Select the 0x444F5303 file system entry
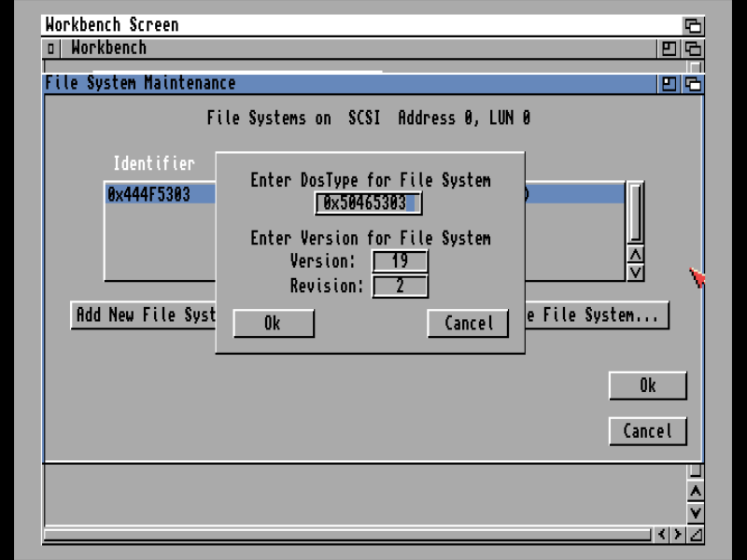Viewport: 747px width, 560px height. 149,194
